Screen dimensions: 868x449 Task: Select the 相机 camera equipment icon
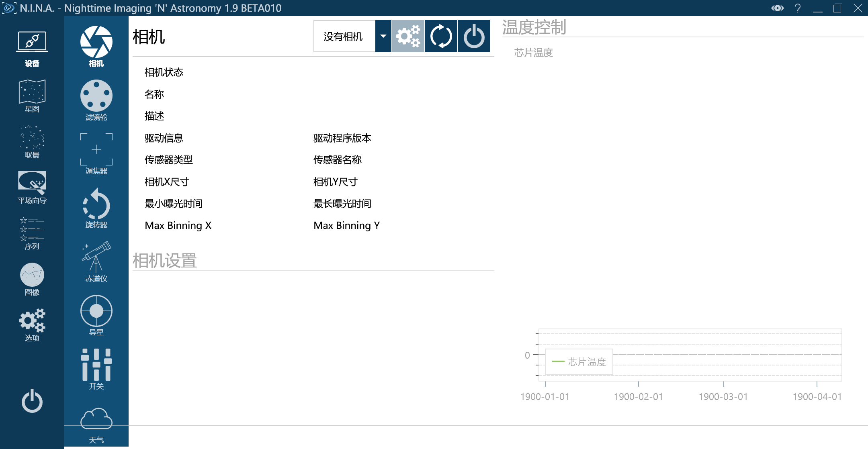click(96, 46)
